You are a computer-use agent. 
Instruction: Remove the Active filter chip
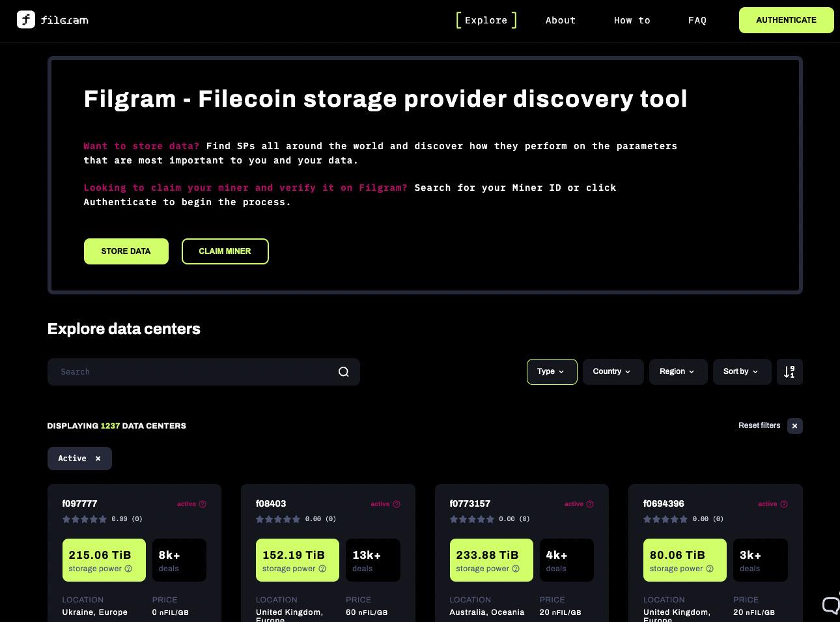coord(98,459)
